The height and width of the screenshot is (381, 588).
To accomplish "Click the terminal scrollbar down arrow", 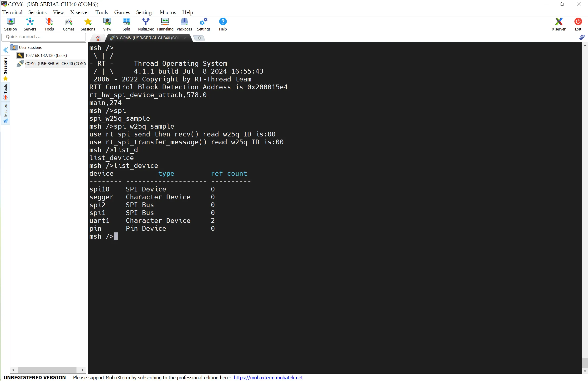I will [585, 371].
